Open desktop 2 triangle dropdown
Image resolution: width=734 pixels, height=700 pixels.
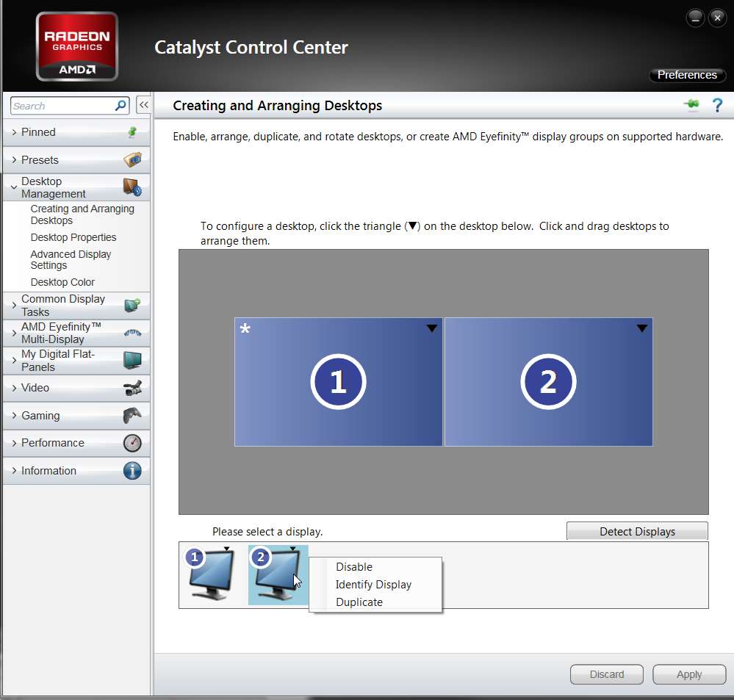click(x=642, y=328)
